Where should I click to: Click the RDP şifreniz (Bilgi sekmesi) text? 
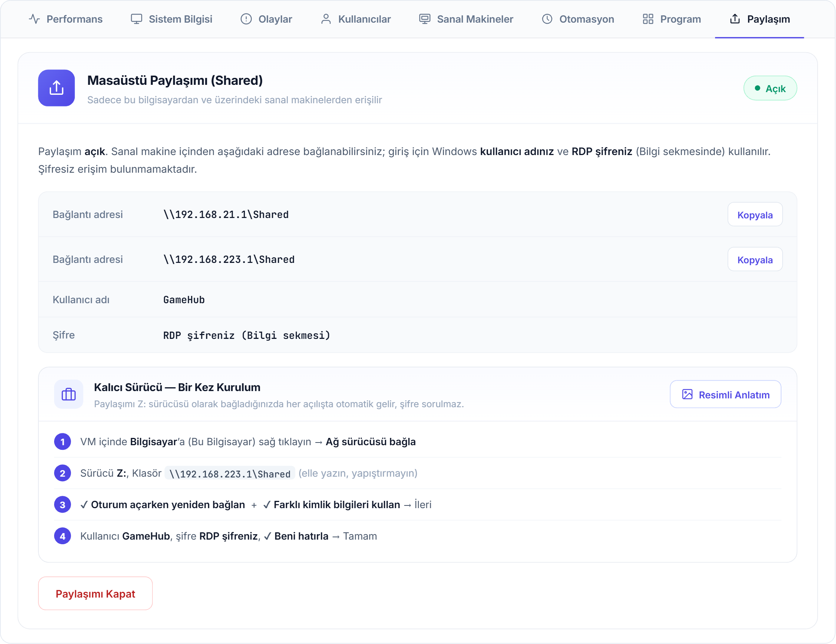coord(247,335)
